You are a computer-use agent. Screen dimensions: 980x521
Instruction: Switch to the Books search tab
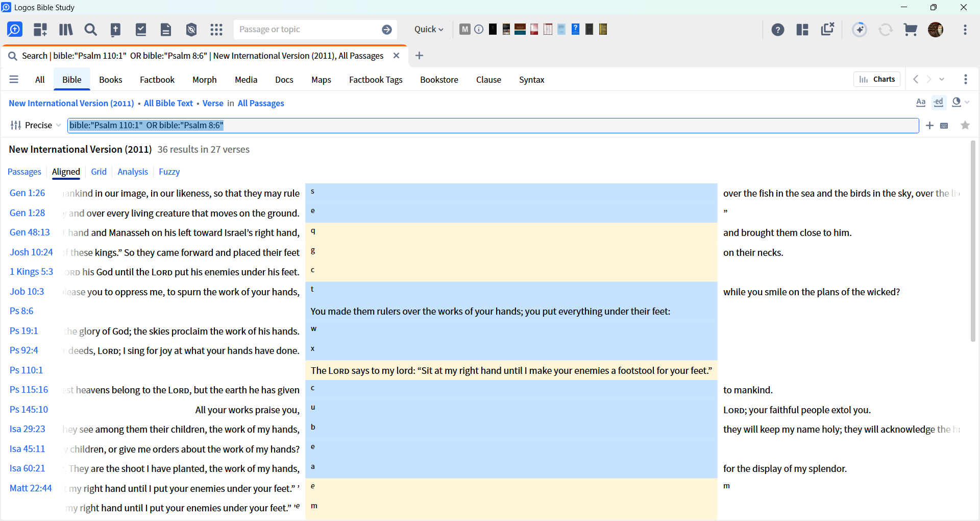(x=110, y=80)
